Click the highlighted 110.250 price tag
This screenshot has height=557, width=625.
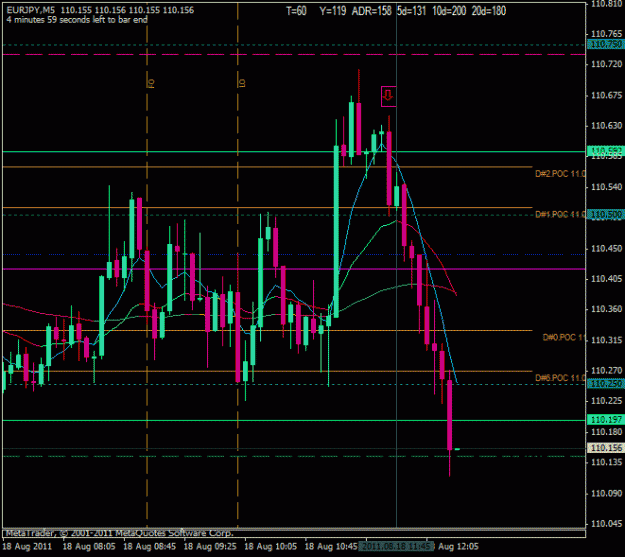[606, 384]
